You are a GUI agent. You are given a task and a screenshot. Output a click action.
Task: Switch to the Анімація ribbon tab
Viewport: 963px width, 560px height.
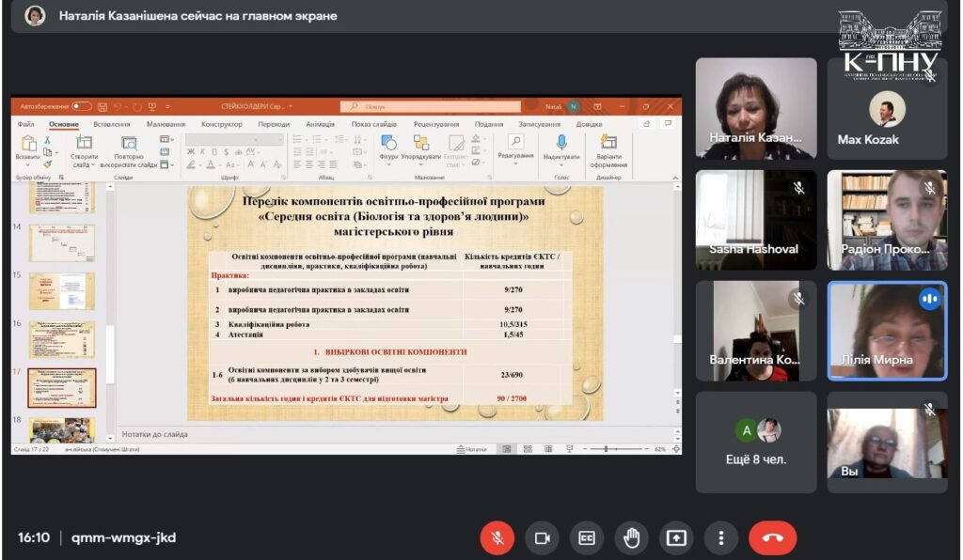click(320, 124)
